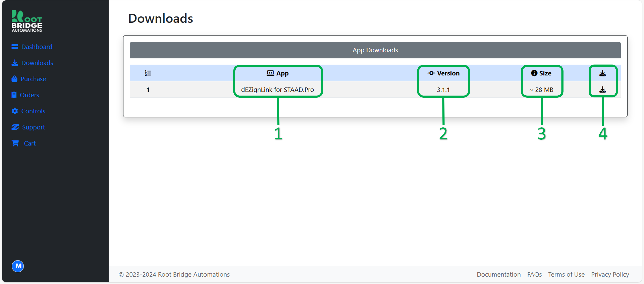Click the download icon in table header
This screenshot has width=644, height=284.
point(602,73)
